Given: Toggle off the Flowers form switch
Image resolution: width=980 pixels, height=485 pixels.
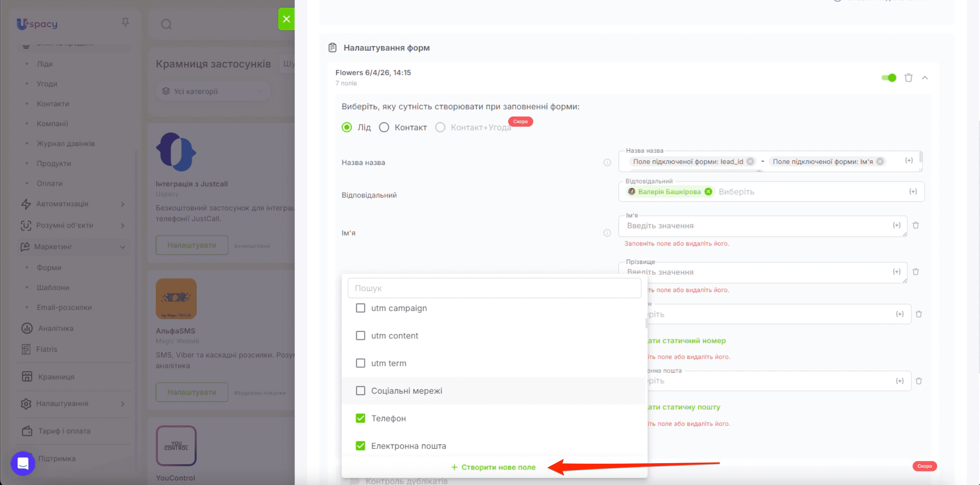Looking at the screenshot, I should (x=889, y=78).
